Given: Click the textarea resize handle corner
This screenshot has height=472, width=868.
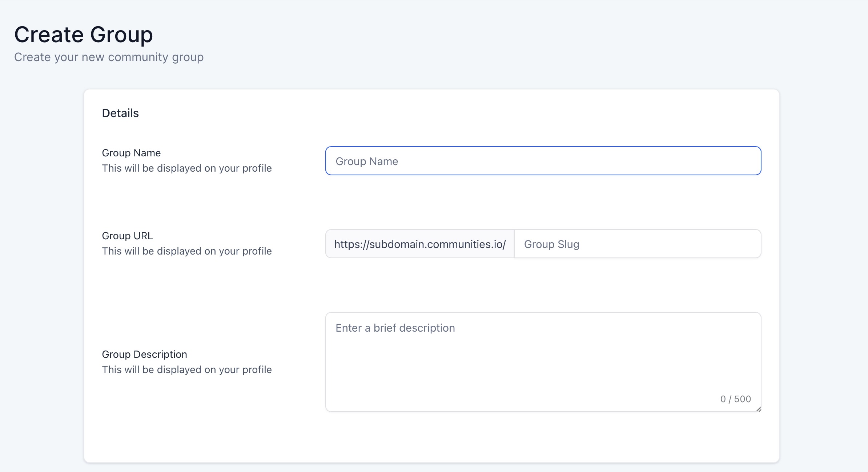Looking at the screenshot, I should [x=759, y=409].
